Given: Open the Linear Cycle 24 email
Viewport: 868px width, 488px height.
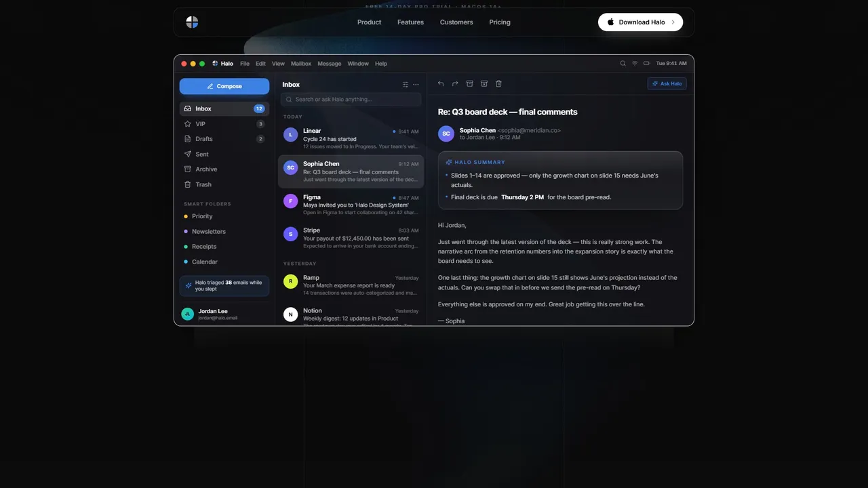Looking at the screenshot, I should [x=351, y=138].
